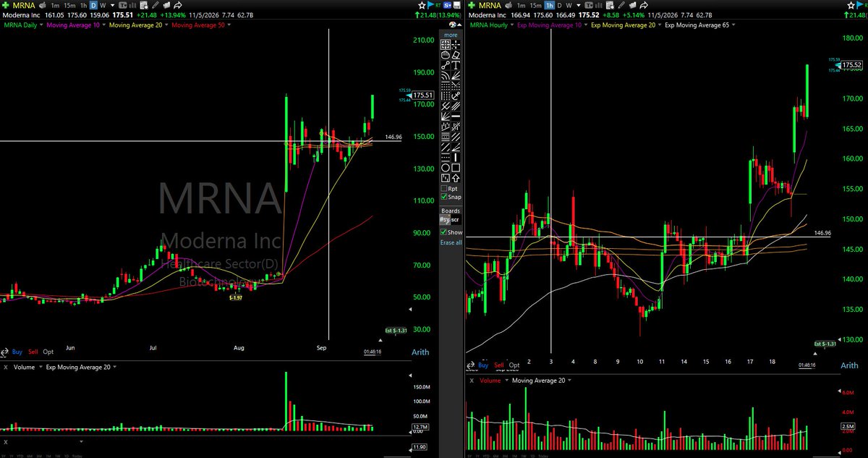The image size is (868, 458).
Task: Open Moving Average 50 dropdown
Action: tap(229, 25)
